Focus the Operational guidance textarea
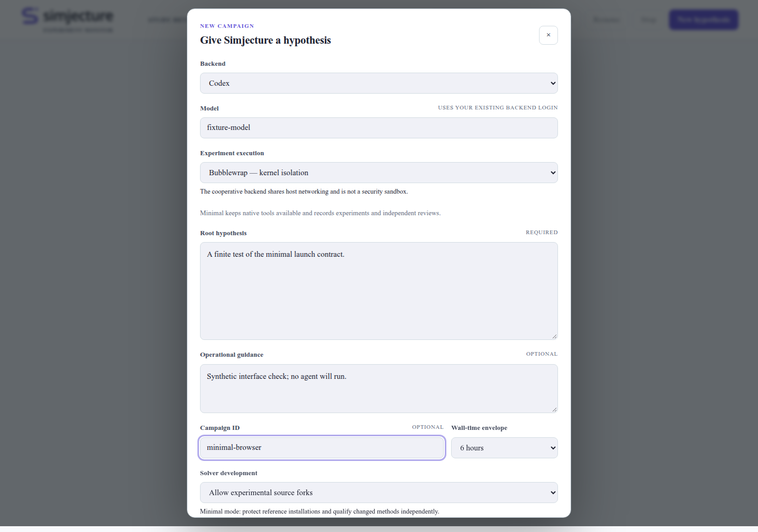758x532 pixels. point(379,388)
